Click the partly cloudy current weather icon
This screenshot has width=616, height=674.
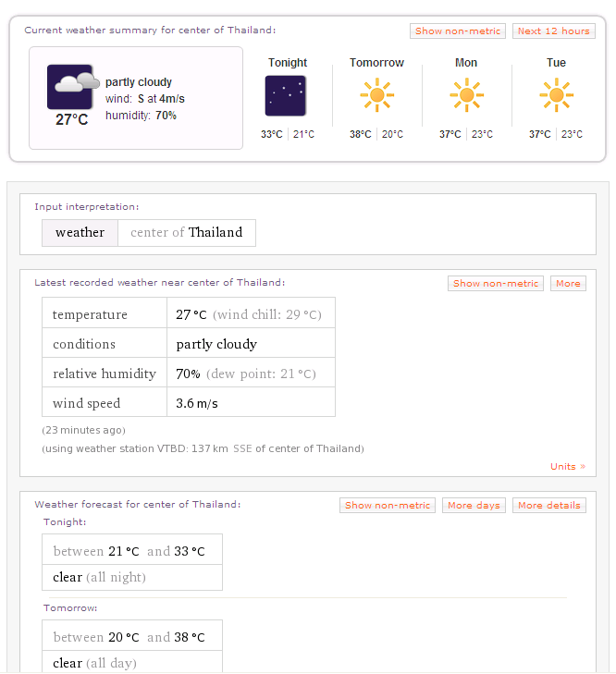[x=72, y=87]
